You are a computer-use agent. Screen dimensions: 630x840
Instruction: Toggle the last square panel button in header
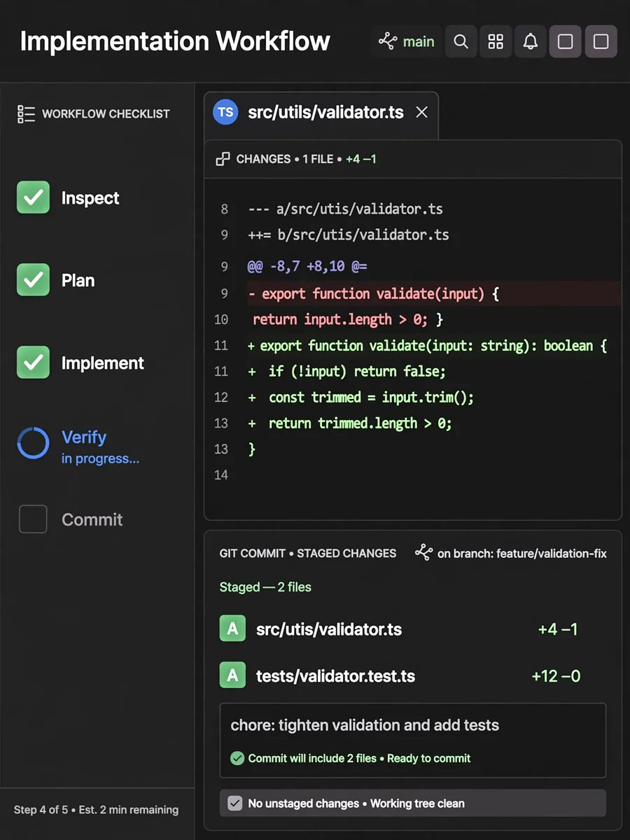click(x=601, y=41)
